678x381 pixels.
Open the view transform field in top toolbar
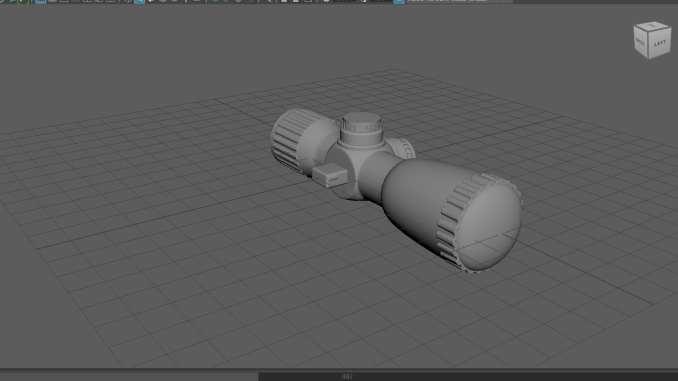tap(453, 1)
